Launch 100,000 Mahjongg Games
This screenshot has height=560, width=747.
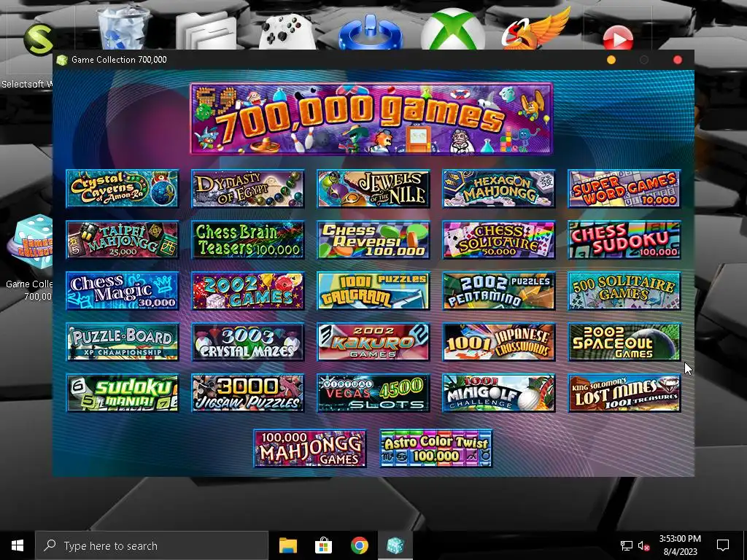[x=310, y=448]
